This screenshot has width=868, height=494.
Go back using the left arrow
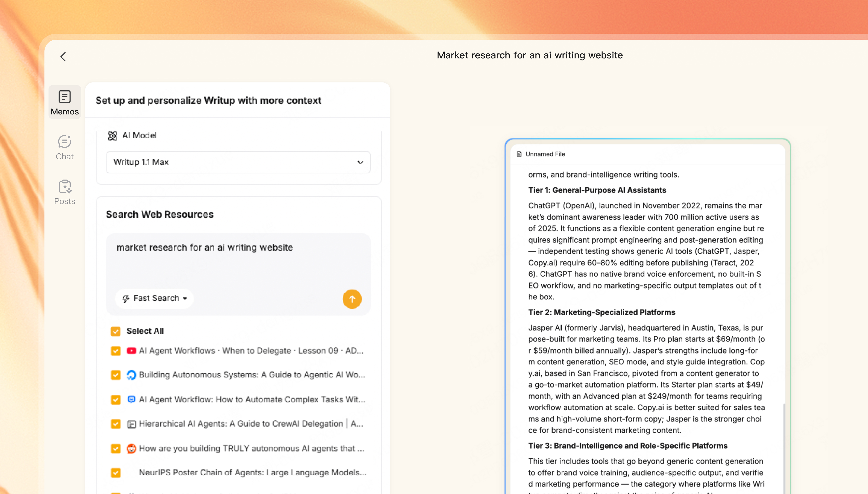pos(63,57)
